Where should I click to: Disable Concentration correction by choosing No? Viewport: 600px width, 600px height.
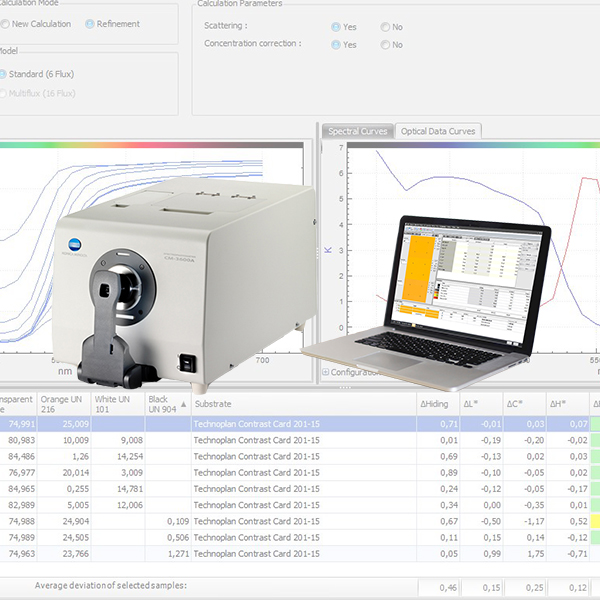coord(385,45)
